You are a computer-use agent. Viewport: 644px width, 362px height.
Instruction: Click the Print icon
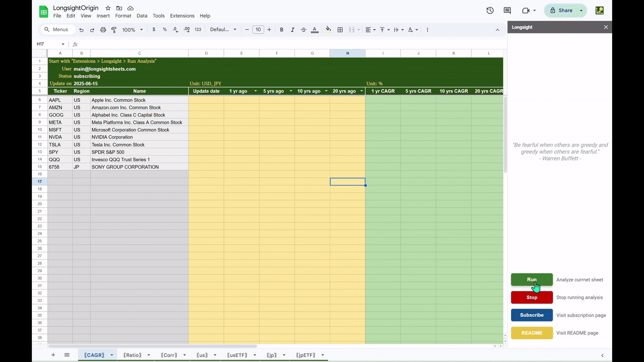click(103, 30)
